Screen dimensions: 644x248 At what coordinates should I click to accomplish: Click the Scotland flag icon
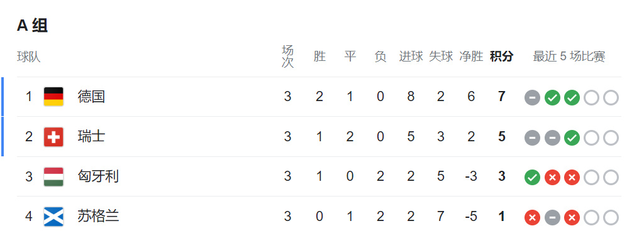[53, 217]
